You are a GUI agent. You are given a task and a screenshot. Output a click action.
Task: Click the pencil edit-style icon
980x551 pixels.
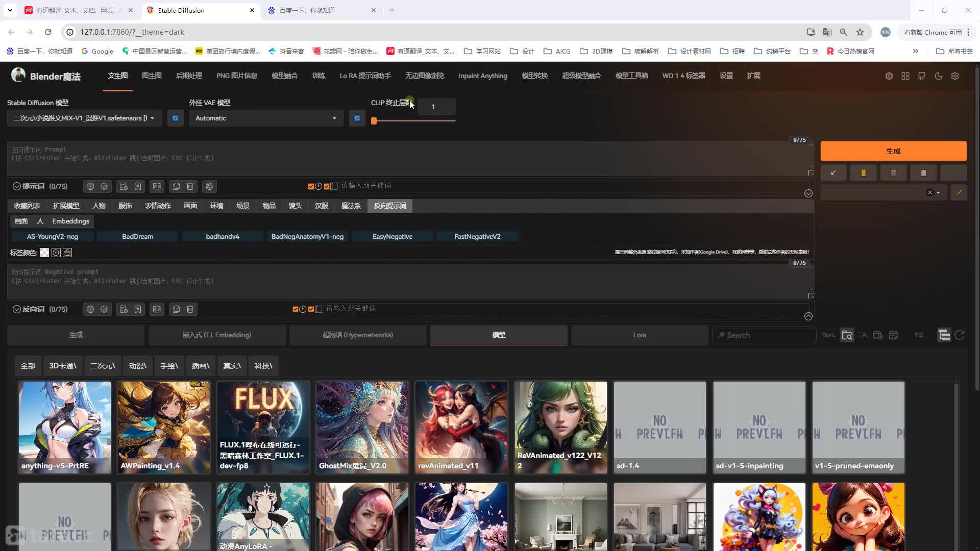point(959,193)
